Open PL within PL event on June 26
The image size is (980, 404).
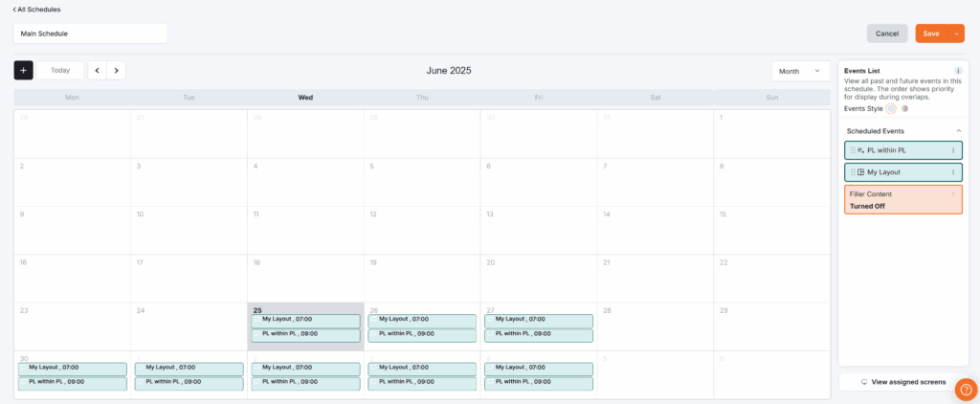tap(422, 335)
